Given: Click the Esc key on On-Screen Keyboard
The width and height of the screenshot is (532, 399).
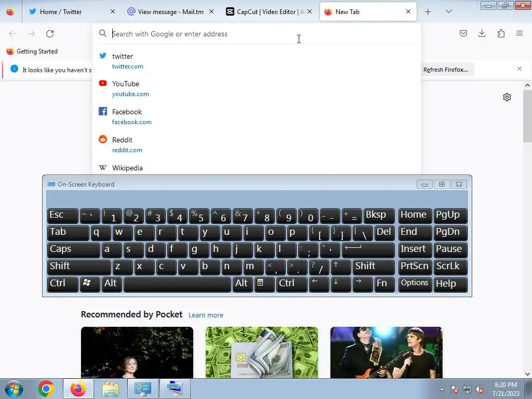Looking at the screenshot, I should click(63, 216).
